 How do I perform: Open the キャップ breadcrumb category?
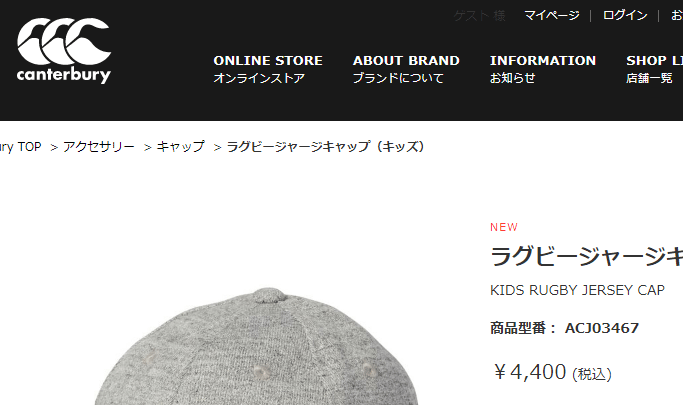[x=180, y=147]
